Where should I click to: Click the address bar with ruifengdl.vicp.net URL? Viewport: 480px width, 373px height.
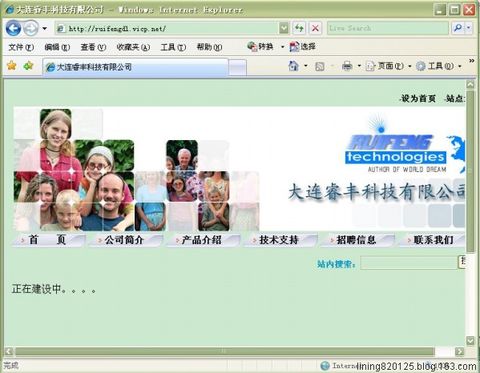coord(167,29)
